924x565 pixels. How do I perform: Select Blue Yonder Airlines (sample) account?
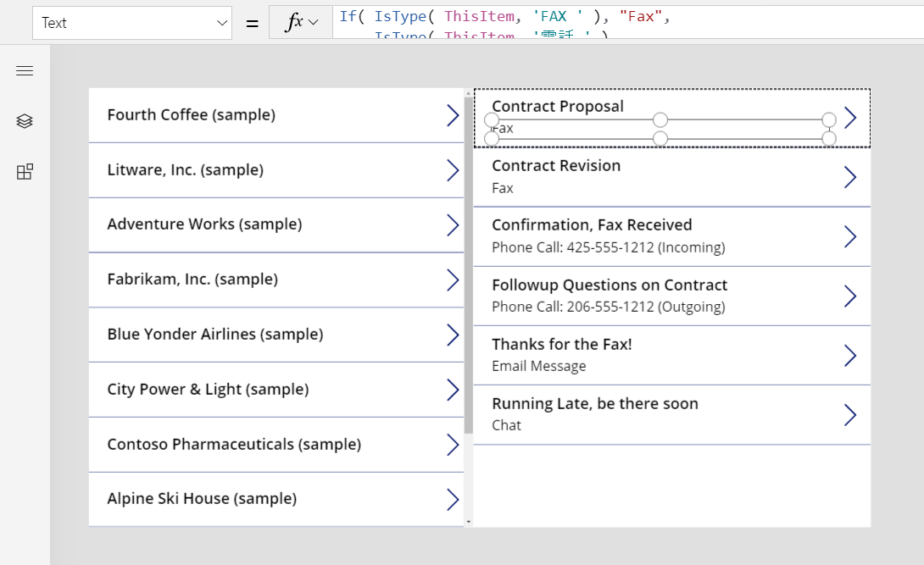[214, 335]
